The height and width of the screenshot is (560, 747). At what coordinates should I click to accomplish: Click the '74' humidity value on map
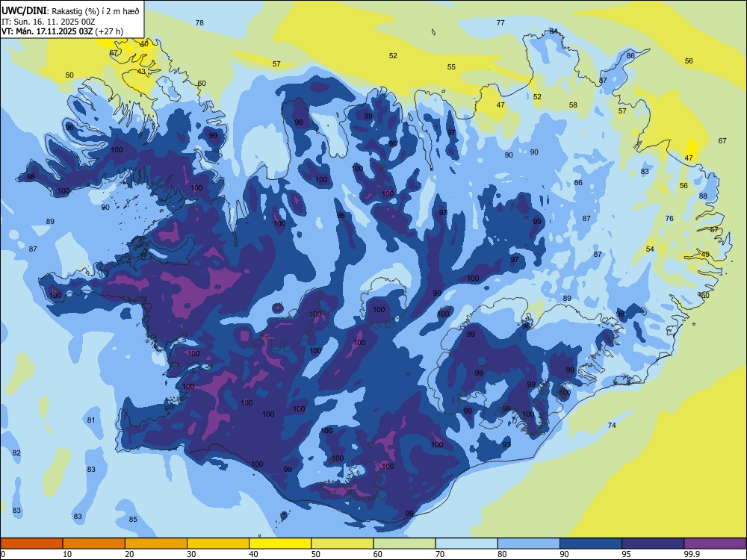[612, 426]
